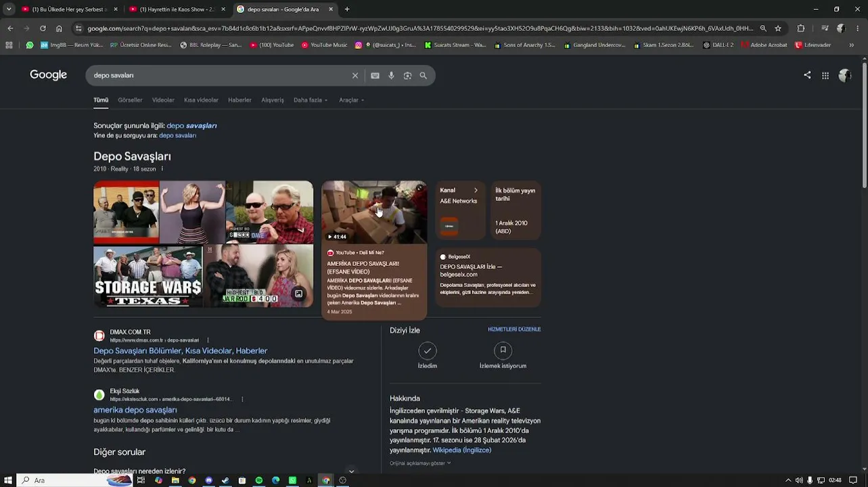Start voice search with the microphone icon
The width and height of the screenshot is (868, 487).
[391, 76]
